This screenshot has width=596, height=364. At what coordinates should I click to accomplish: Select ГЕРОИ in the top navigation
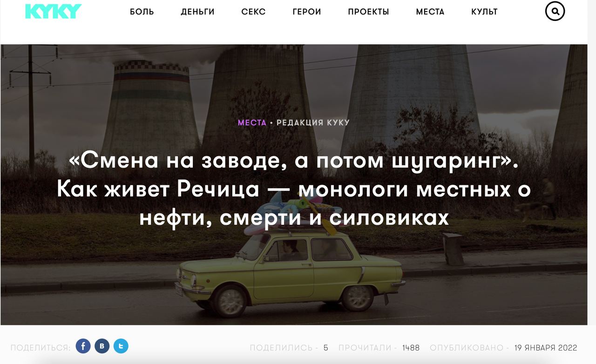pos(307,12)
